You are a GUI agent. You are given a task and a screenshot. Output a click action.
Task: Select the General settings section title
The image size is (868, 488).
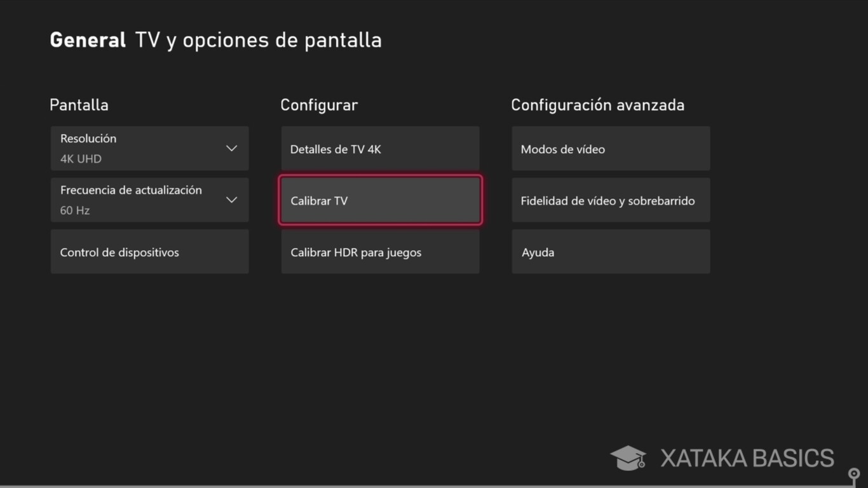(x=87, y=39)
